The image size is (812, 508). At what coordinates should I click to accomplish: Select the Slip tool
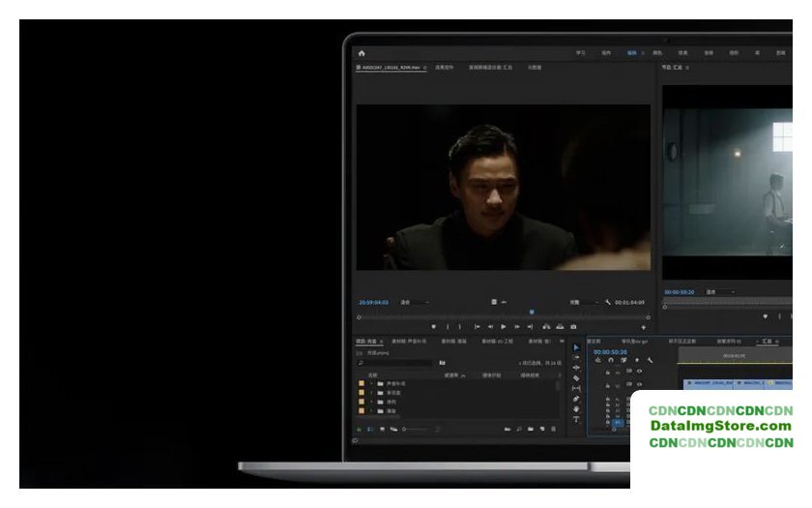(576, 388)
